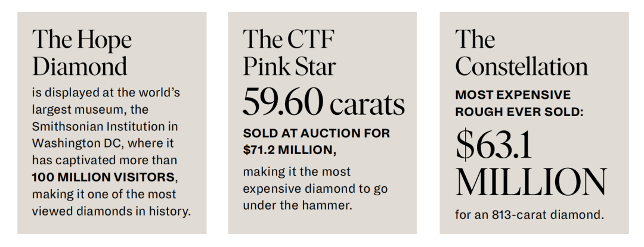This screenshot has height=247, width=644.
Task: Click the words "Smithsonian Institution in"
Action: (105, 127)
